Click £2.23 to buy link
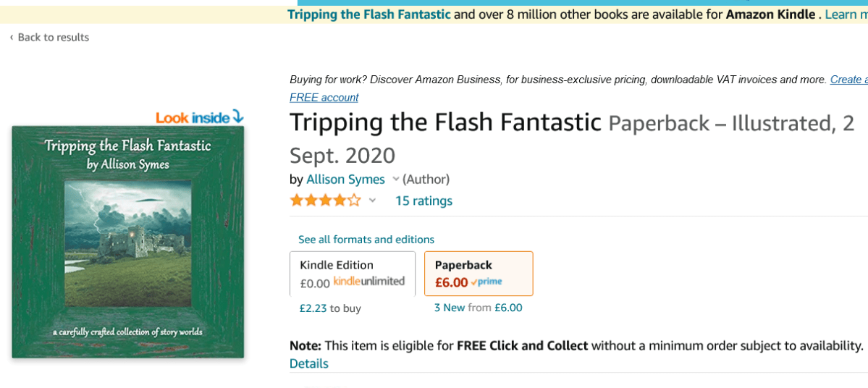 pos(330,308)
